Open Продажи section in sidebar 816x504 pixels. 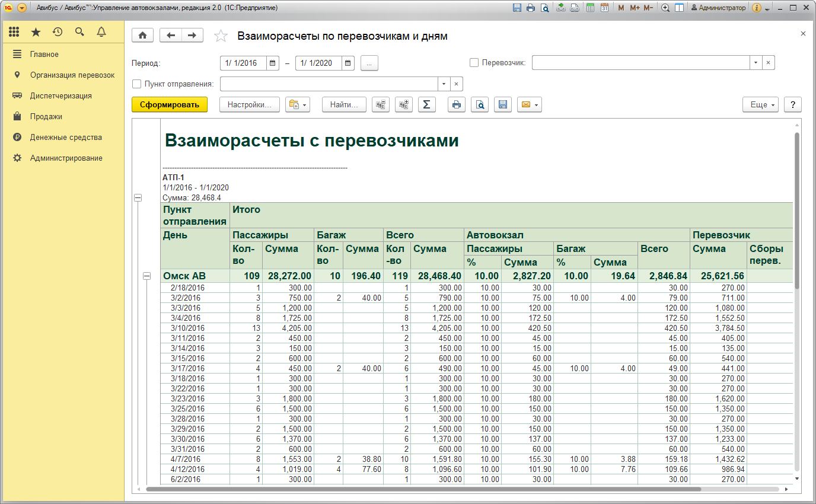(46, 117)
